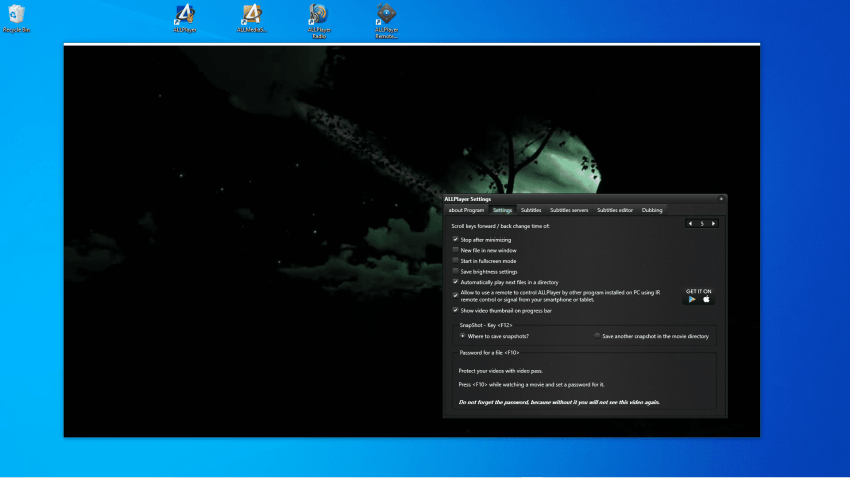This screenshot has width=850, height=478.
Task: Enable New file in new window
Action: [x=455, y=250]
